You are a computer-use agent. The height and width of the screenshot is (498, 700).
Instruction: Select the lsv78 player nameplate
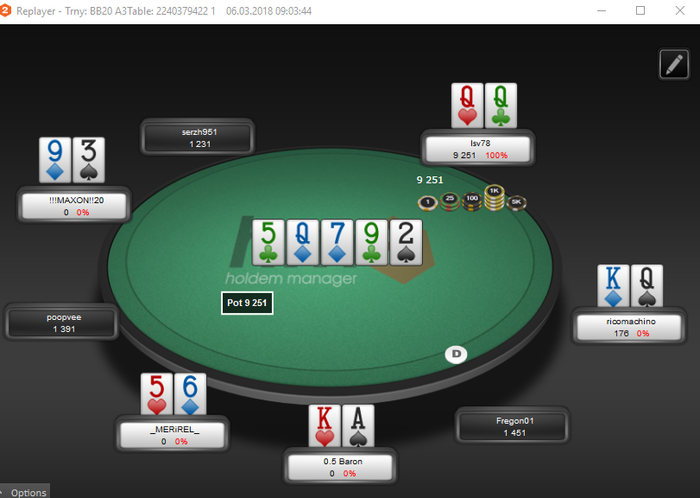[478, 149]
